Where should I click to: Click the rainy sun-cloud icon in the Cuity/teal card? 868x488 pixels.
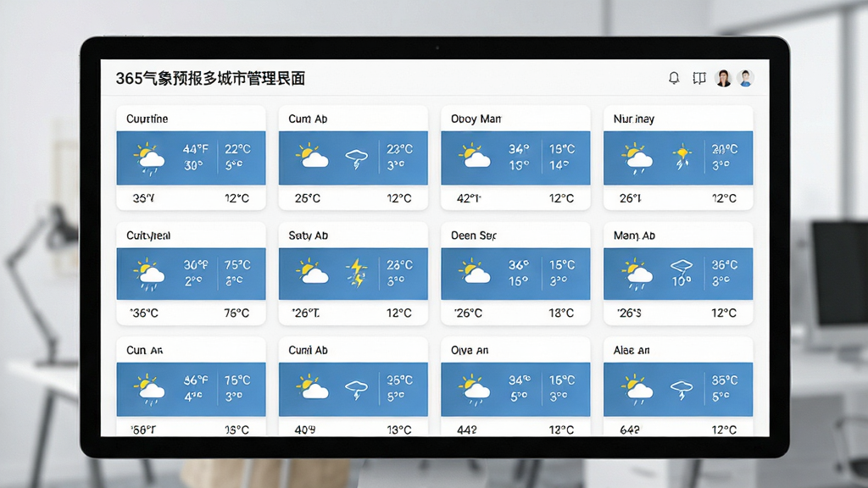coord(149,274)
